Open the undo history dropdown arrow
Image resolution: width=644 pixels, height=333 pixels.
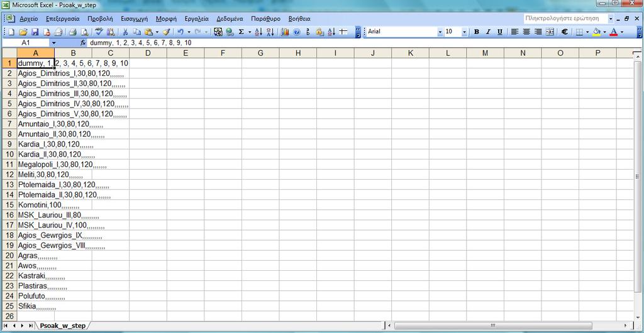pos(189,32)
